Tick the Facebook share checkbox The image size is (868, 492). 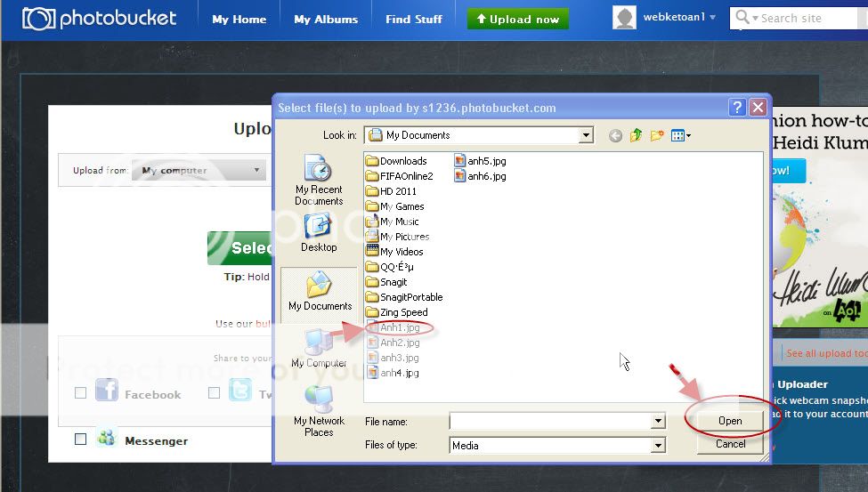pos(81,393)
